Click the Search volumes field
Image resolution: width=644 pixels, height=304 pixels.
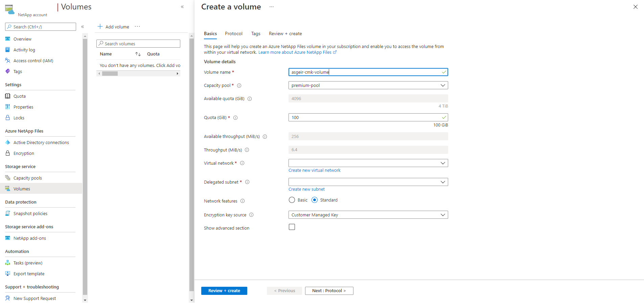pos(138,44)
